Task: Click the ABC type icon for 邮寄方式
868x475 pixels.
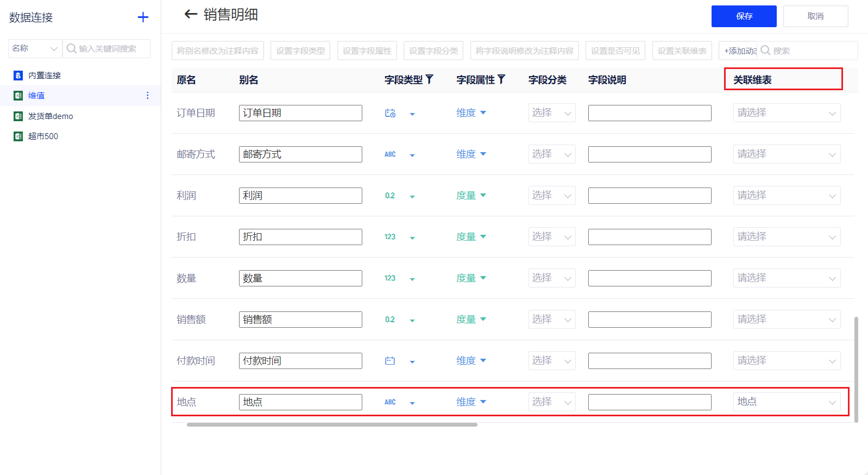Action: click(390, 154)
